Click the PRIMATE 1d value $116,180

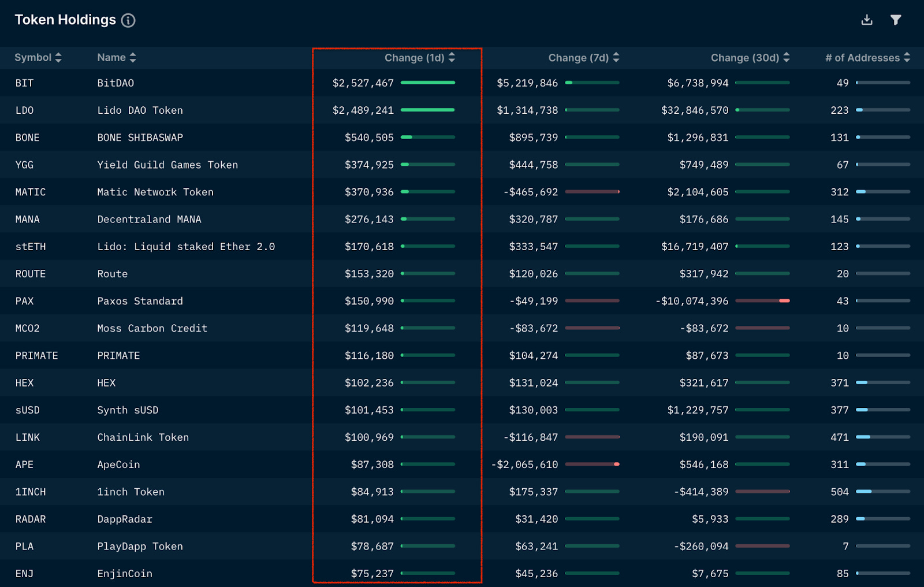(370, 356)
